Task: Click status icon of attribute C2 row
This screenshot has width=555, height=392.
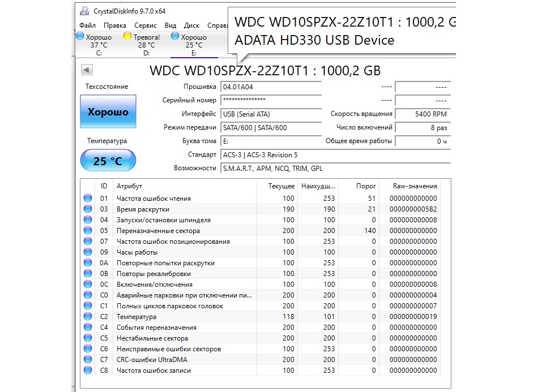Action: coord(88,316)
